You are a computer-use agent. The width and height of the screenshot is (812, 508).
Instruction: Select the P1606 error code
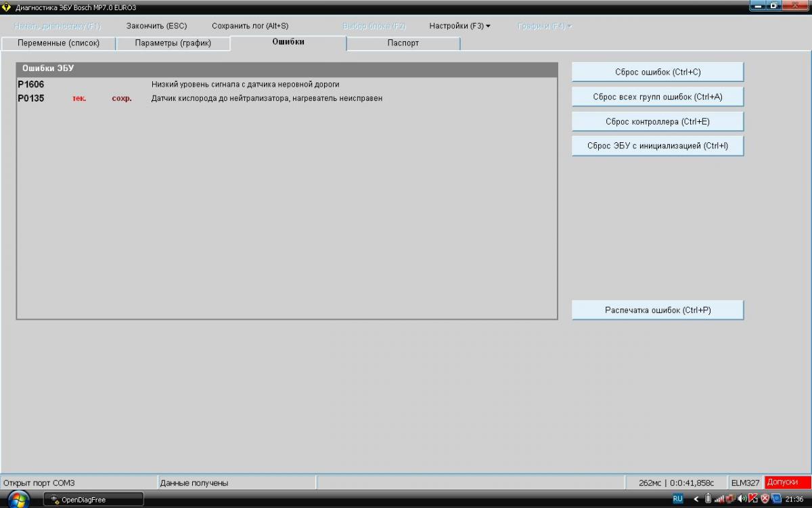click(31, 85)
